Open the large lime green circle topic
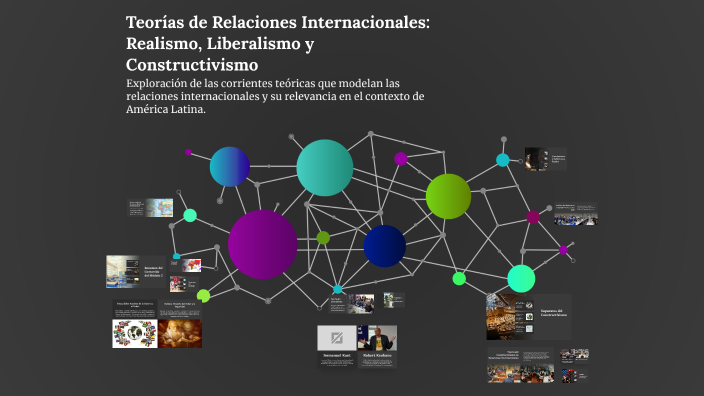 [449, 196]
